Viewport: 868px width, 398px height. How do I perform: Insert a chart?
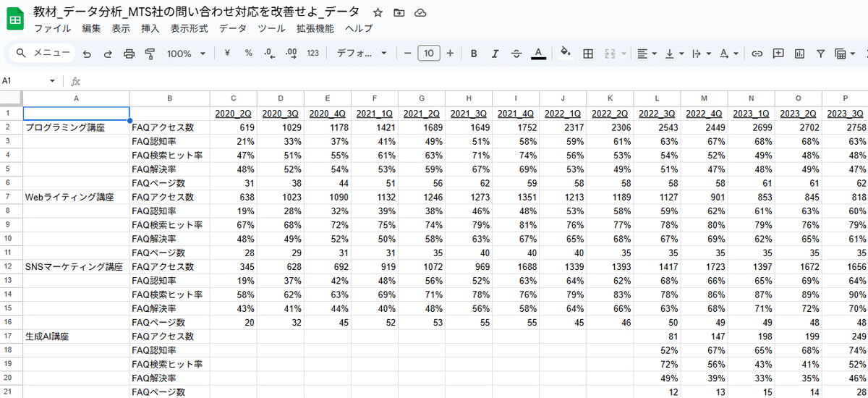coord(799,54)
